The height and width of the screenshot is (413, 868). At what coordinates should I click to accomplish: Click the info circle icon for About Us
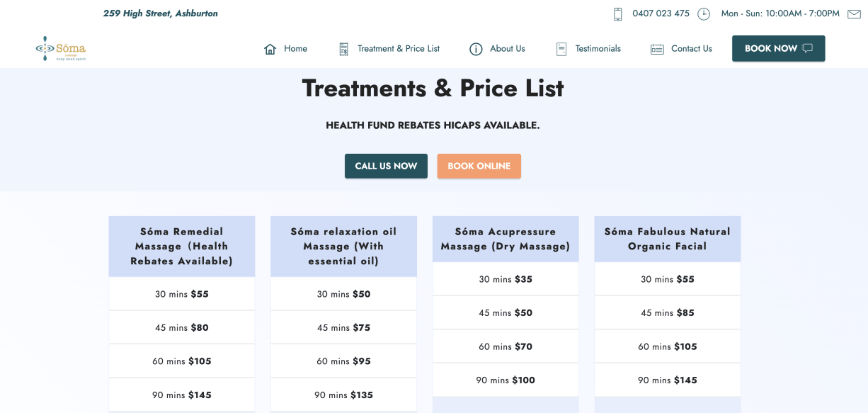point(476,49)
